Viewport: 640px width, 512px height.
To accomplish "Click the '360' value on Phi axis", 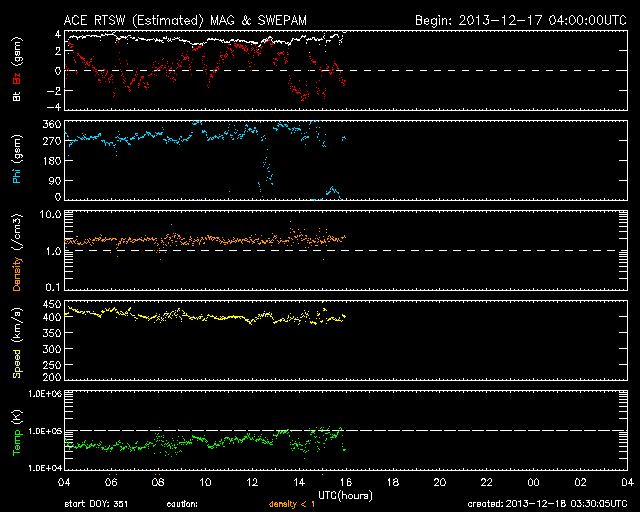I will [52, 125].
